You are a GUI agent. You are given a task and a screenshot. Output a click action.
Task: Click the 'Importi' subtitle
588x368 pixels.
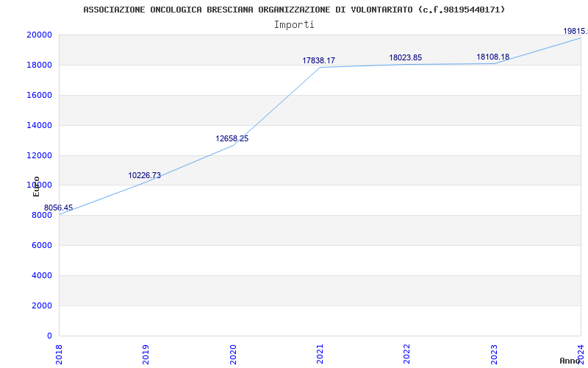tap(294, 25)
